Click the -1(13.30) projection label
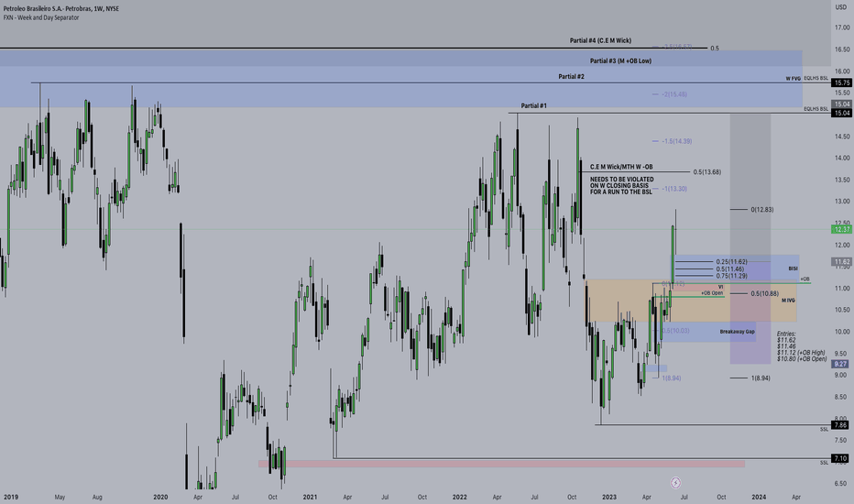Viewport: 854px width, 504px height. point(674,189)
